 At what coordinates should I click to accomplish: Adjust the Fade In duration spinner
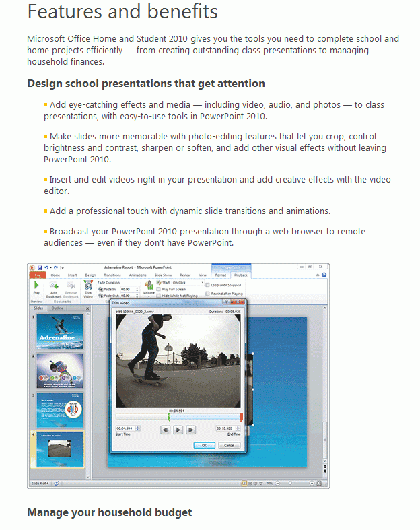click(x=137, y=290)
